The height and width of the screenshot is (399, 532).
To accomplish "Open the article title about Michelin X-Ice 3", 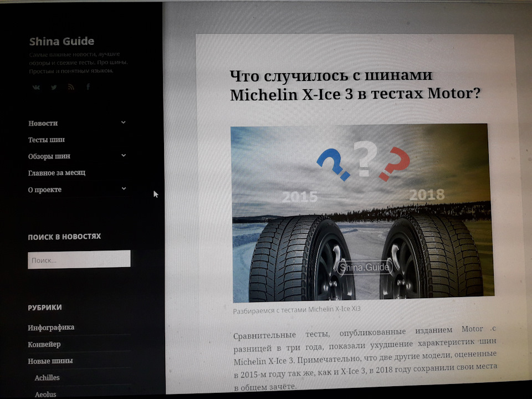I will click(x=355, y=85).
